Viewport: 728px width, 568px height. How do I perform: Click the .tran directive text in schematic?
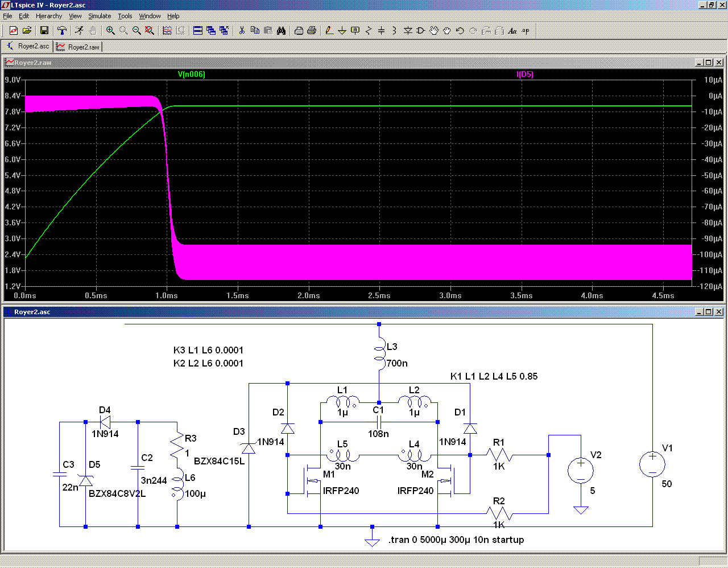pyautogui.click(x=456, y=540)
